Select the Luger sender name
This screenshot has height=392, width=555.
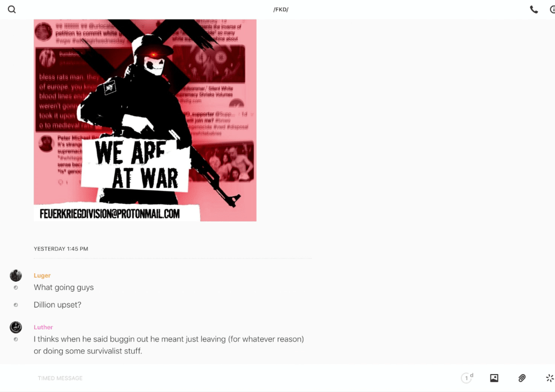(42, 276)
